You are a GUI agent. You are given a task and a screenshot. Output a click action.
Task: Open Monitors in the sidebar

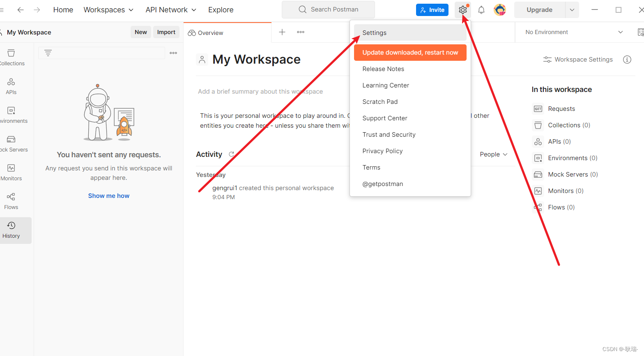pyautogui.click(x=11, y=172)
